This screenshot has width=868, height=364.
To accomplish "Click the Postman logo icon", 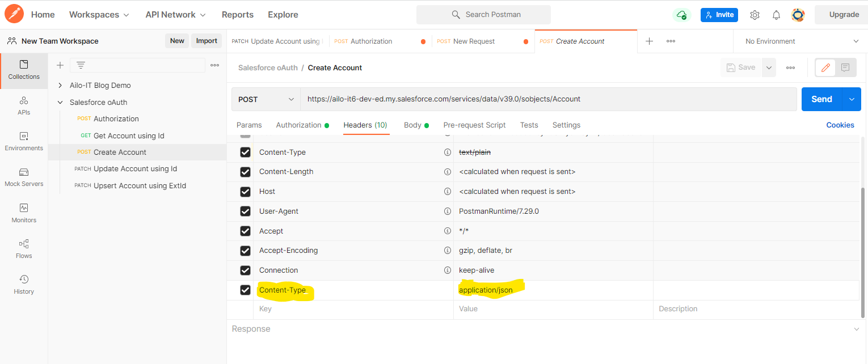I will (x=14, y=14).
